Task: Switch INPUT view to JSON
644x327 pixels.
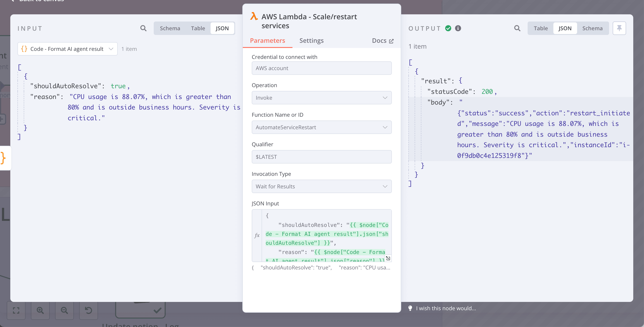Action: pos(222,28)
